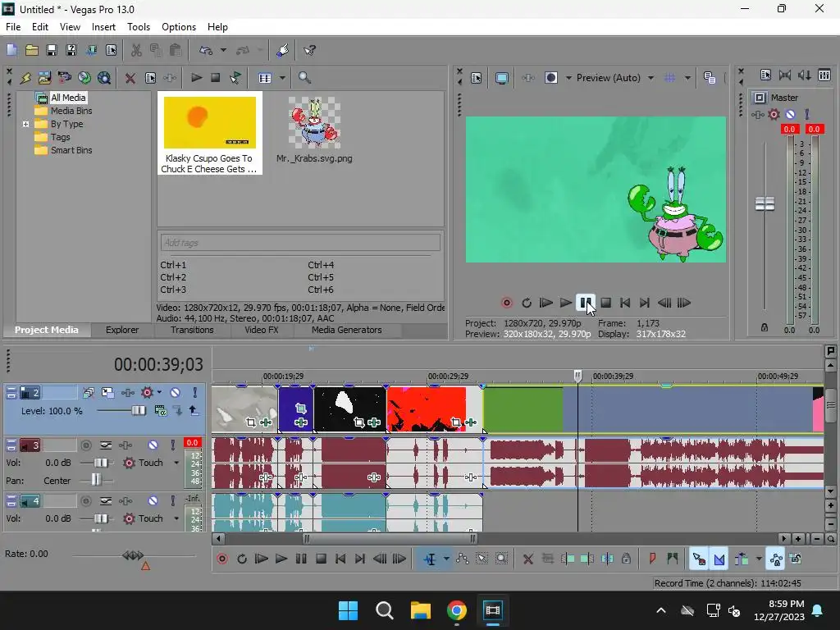
Task: Toggle Solo on audio track 3
Action: [x=172, y=445]
